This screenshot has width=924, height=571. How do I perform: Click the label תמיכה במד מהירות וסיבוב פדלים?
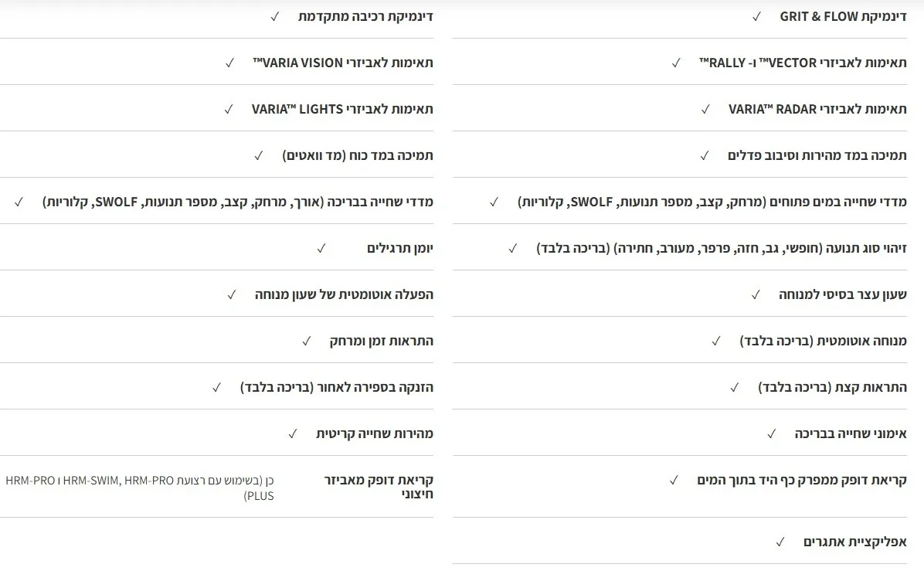tap(817, 155)
